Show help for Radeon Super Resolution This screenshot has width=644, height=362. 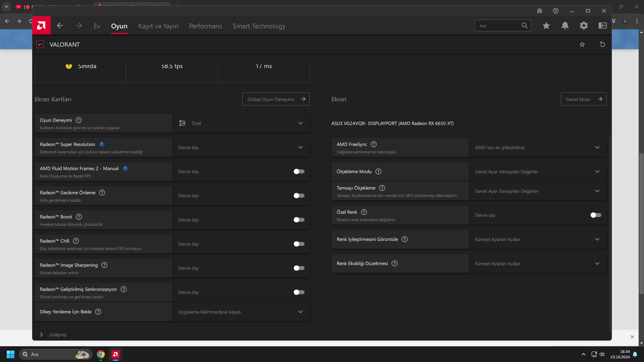(102, 144)
